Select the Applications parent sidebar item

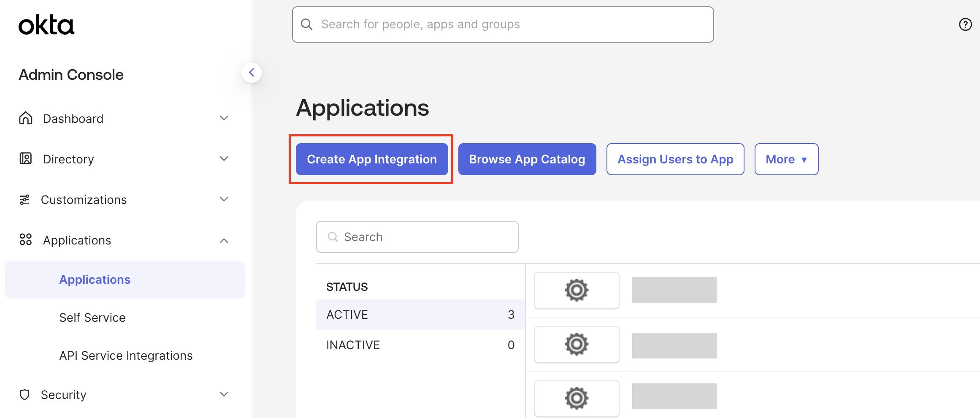(x=125, y=240)
